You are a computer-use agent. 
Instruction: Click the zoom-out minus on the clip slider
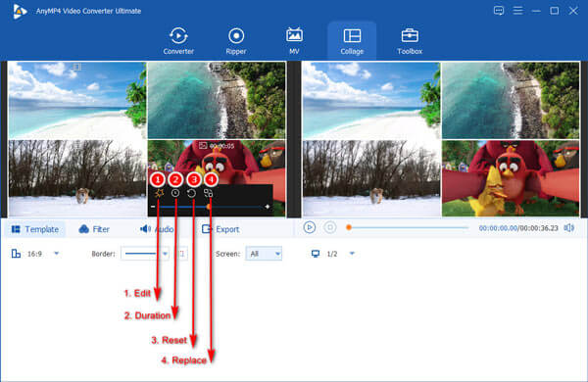coord(153,207)
